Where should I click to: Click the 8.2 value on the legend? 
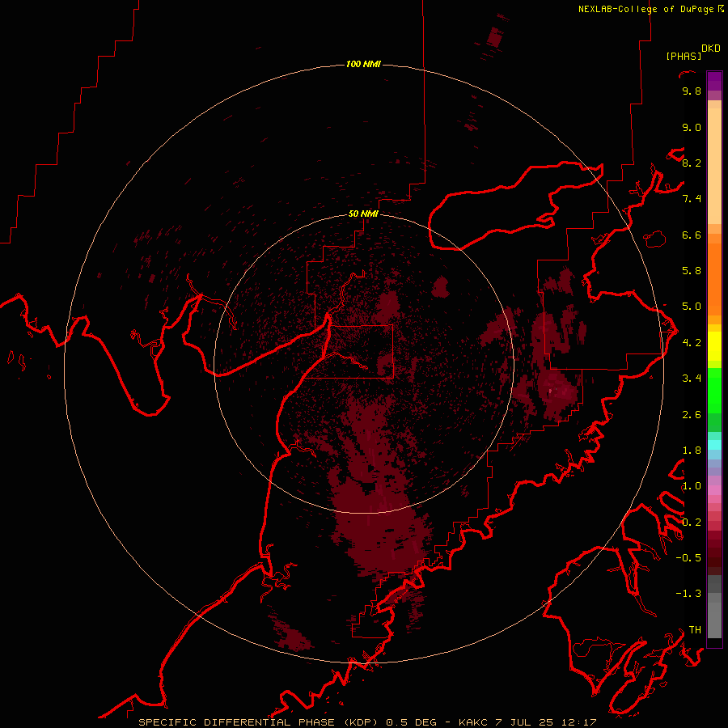[x=692, y=163]
